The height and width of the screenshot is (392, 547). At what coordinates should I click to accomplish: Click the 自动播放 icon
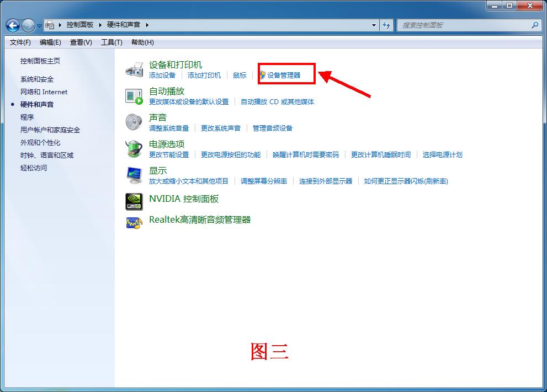(x=132, y=95)
